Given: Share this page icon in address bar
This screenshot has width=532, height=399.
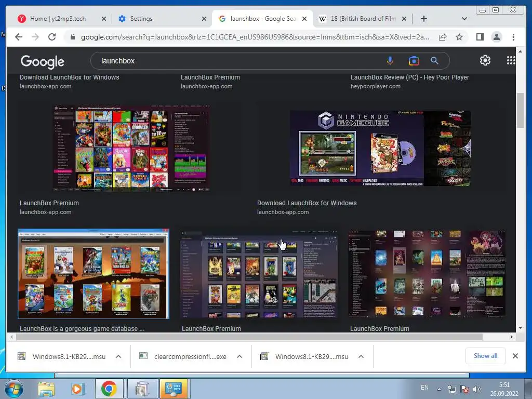Looking at the screenshot, I should [x=443, y=37].
